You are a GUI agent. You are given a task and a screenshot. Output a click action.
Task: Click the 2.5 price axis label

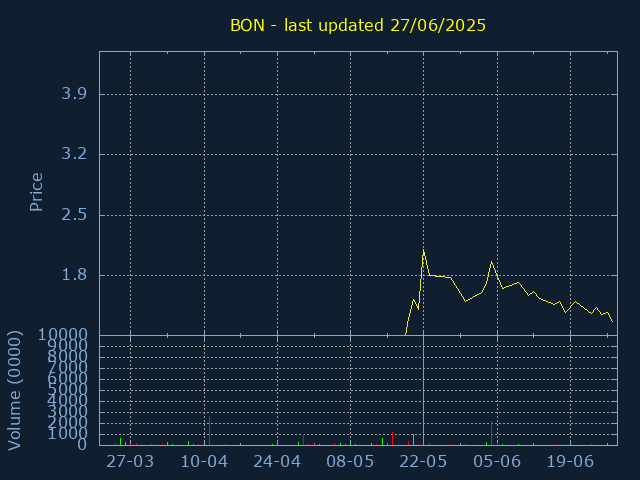pos(74,214)
